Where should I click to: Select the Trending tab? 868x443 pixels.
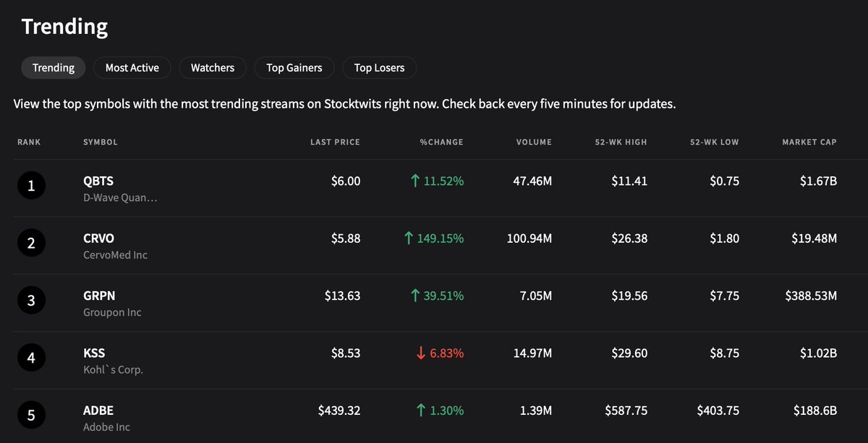point(54,68)
